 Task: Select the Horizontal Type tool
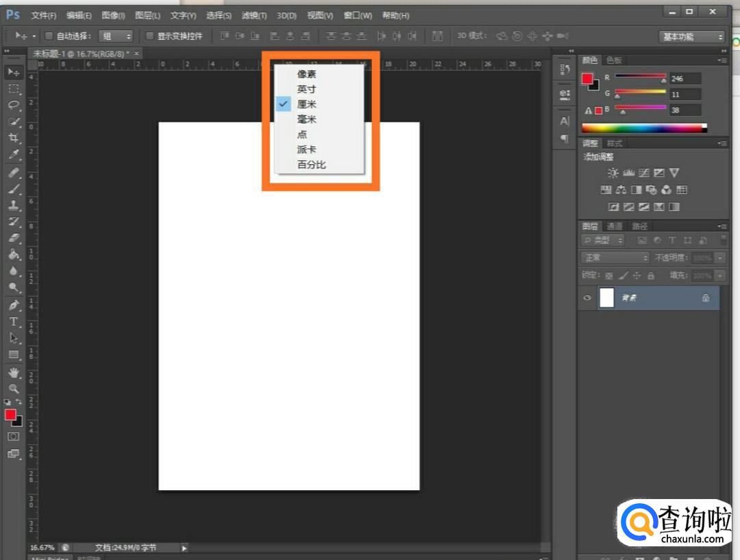point(13,321)
